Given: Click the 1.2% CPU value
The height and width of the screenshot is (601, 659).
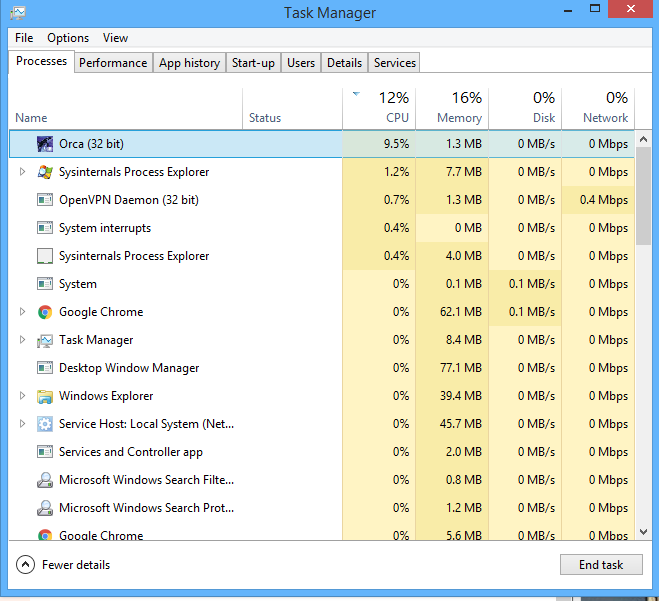Looking at the screenshot, I should click(x=396, y=172).
